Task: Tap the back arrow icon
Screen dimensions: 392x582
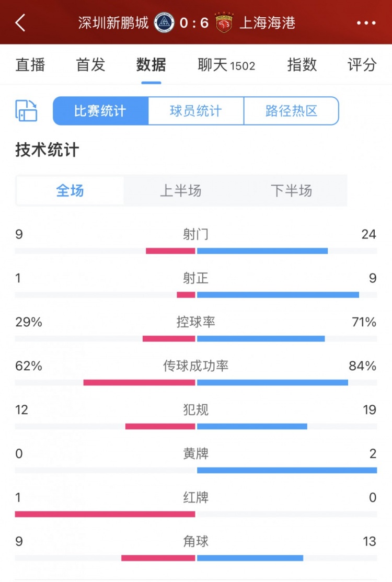Action: (20, 23)
